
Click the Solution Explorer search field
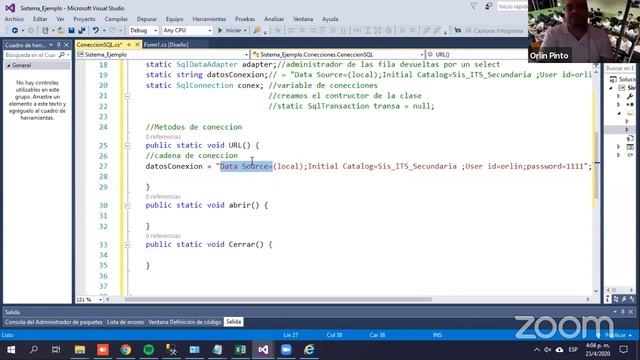coord(620,68)
